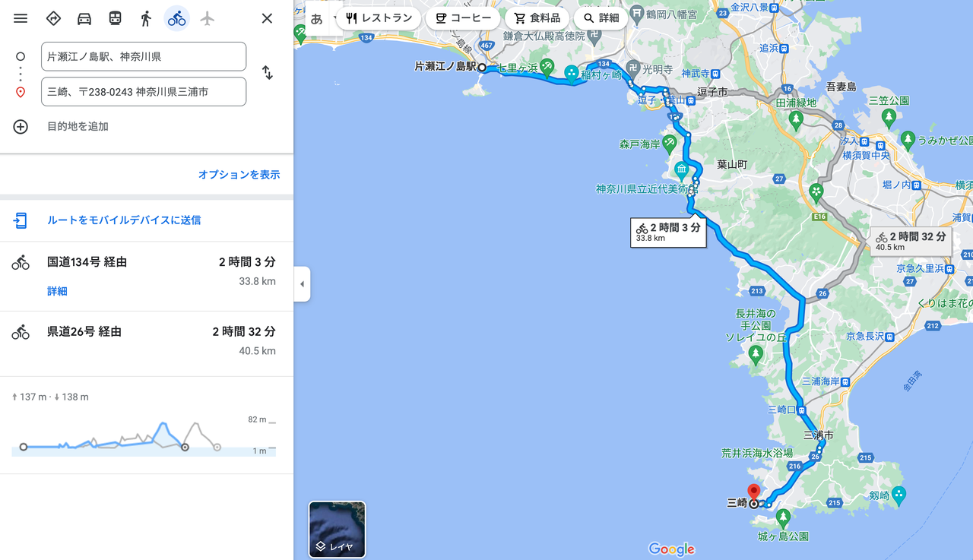The height and width of the screenshot is (560, 973).
Task: Open the hamburger main menu
Action: [x=21, y=18]
